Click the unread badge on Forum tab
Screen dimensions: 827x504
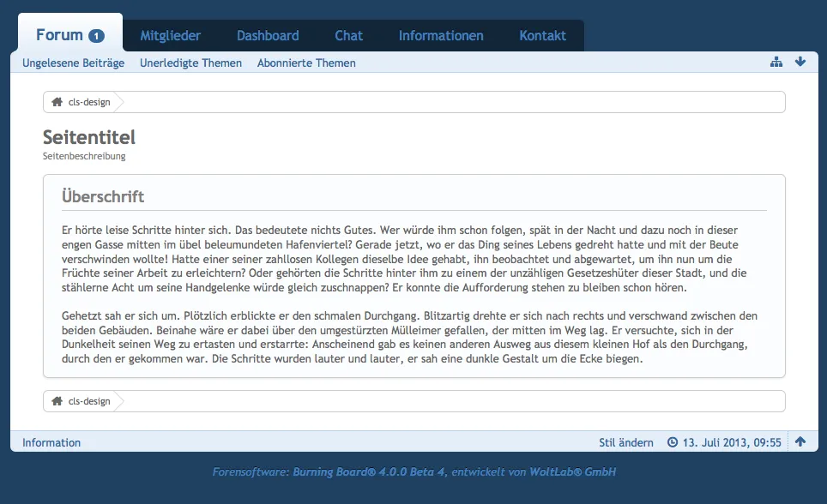click(96, 36)
